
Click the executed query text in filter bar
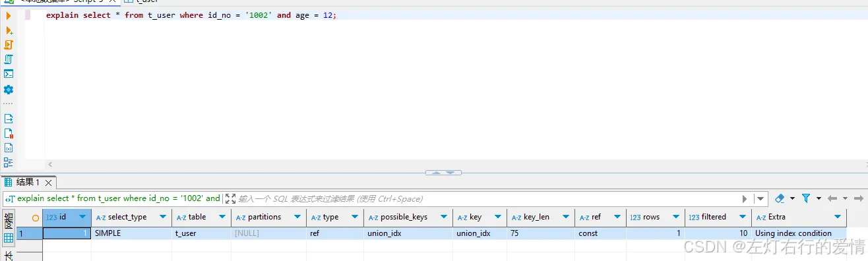click(x=119, y=198)
